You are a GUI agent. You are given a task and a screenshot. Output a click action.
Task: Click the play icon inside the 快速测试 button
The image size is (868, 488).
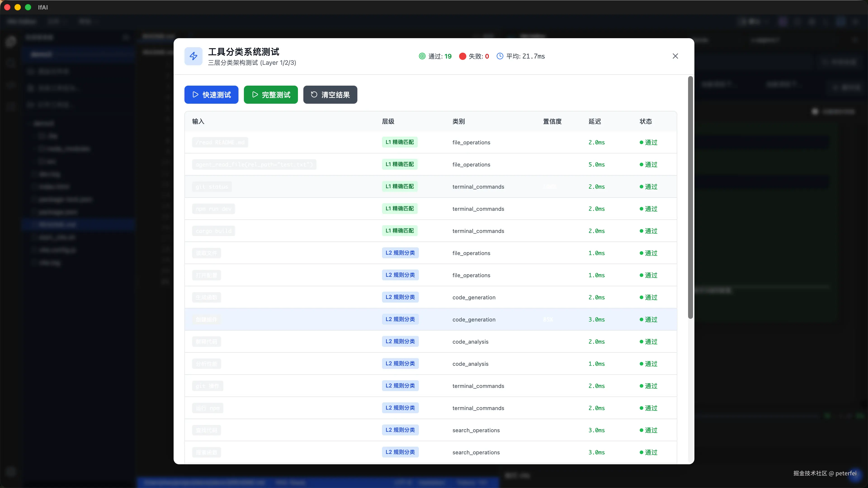tap(196, 95)
